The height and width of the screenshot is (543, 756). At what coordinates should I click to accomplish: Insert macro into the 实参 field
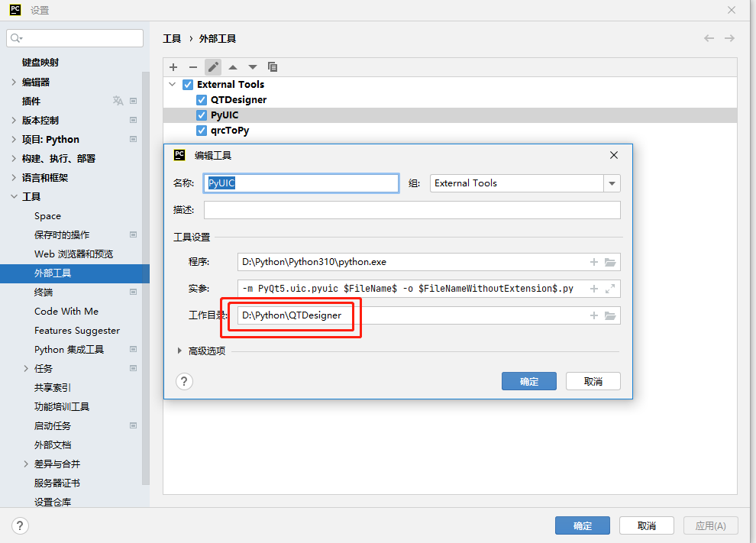(594, 289)
